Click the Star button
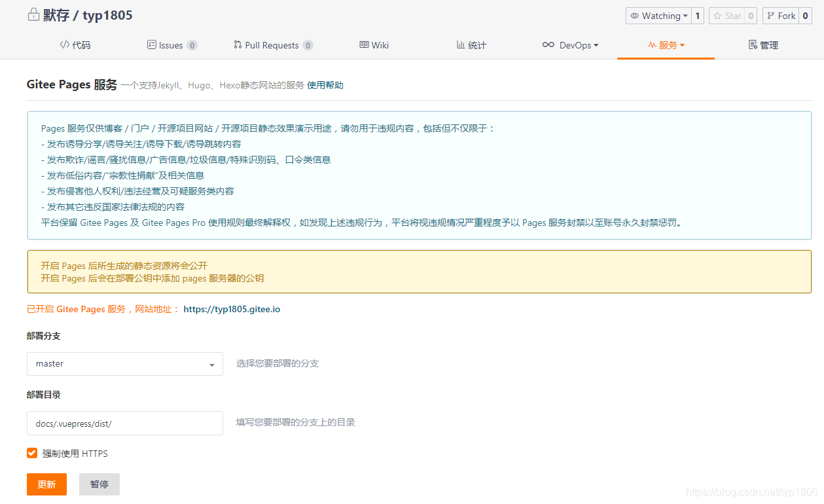Viewport: 824px width, 504px height. pyautogui.click(x=726, y=16)
